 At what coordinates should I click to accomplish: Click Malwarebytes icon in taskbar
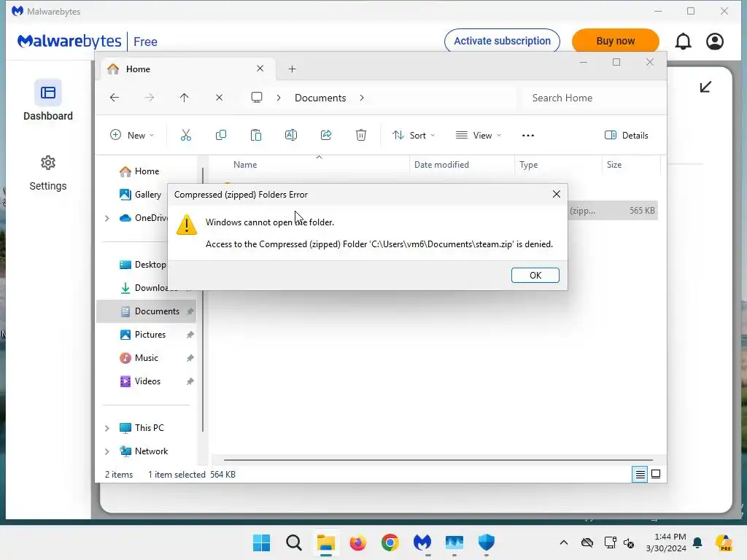pos(422,542)
